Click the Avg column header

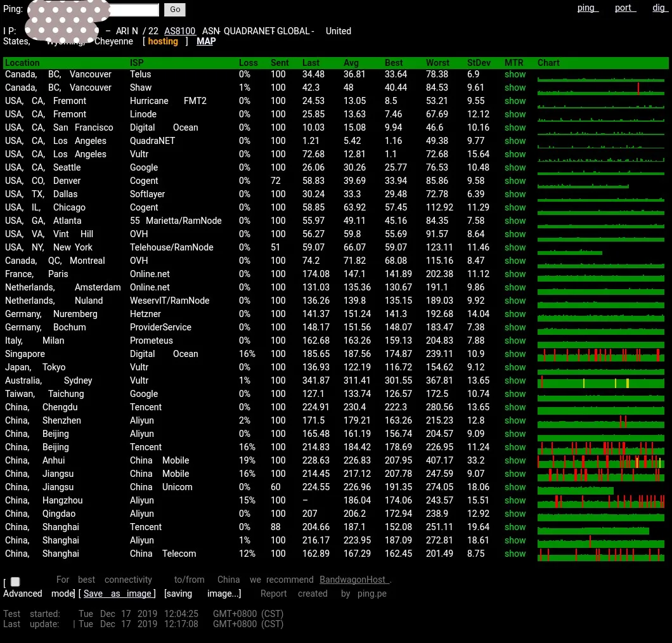pos(351,63)
